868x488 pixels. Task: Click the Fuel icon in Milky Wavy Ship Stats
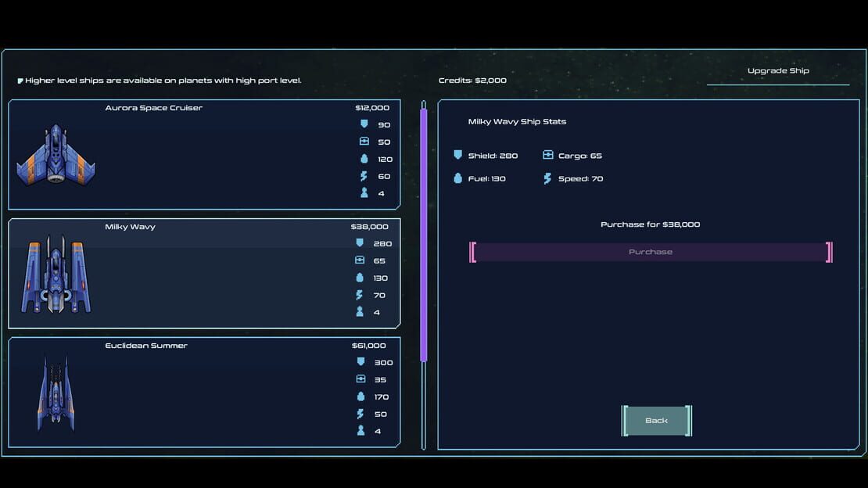coord(457,178)
